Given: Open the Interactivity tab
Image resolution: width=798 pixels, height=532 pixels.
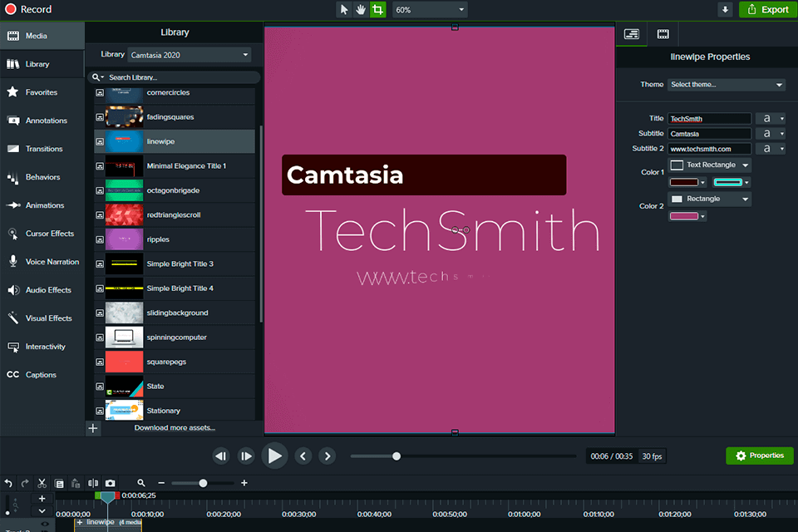Looking at the screenshot, I should coord(42,347).
